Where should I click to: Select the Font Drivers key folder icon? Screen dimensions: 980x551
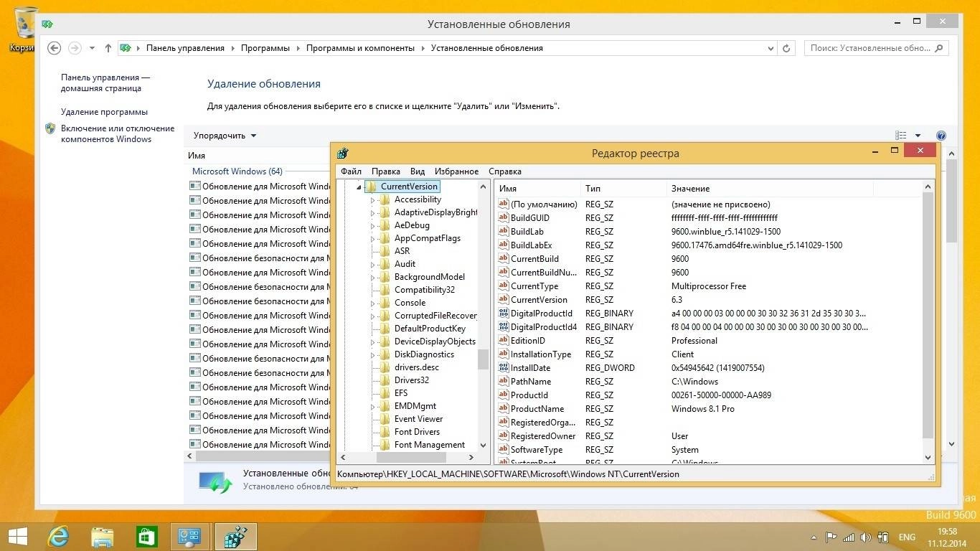385,432
